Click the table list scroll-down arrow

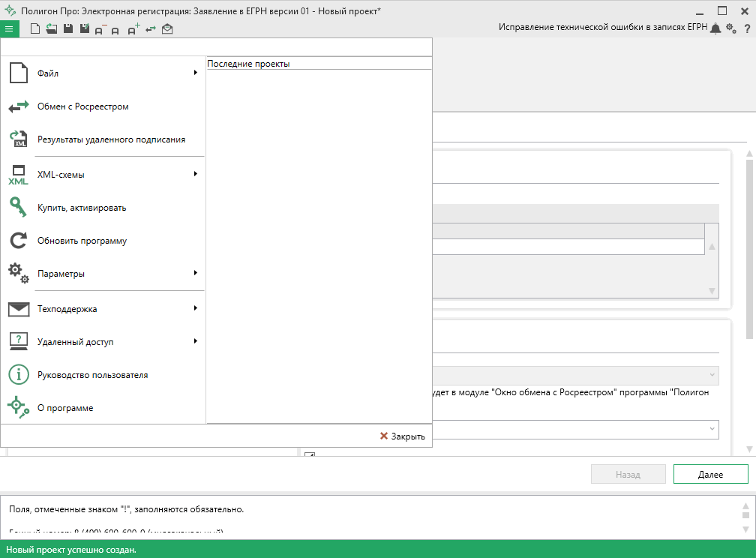coord(712,291)
